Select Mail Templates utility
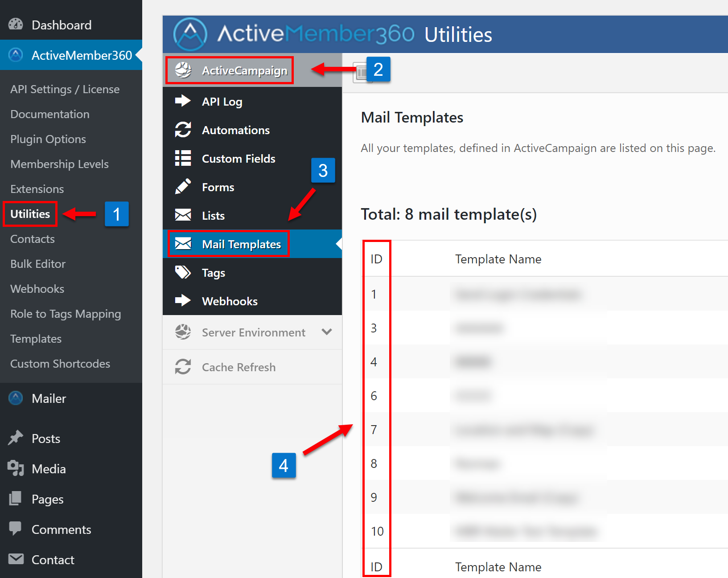 click(252, 244)
